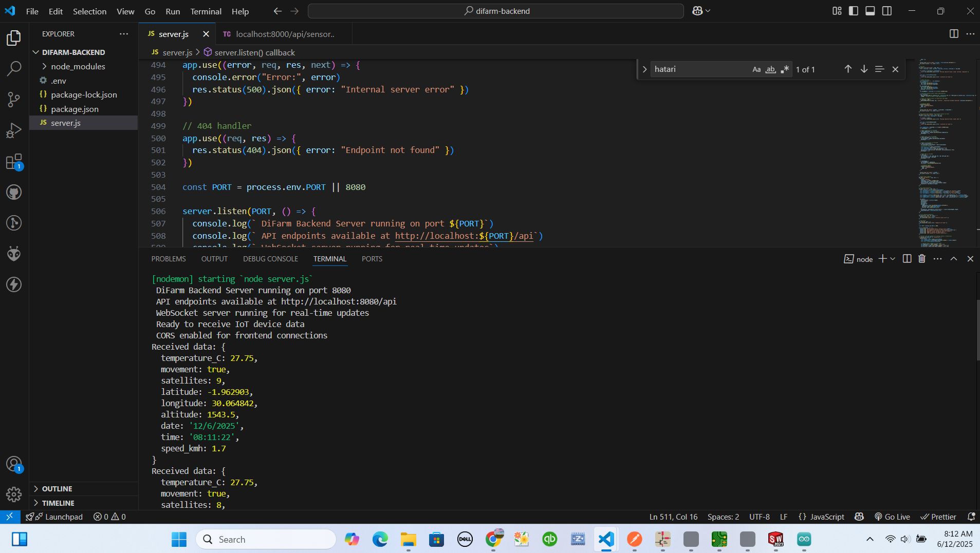
Task: Switch to the PROBLEMS tab
Action: click(169, 259)
